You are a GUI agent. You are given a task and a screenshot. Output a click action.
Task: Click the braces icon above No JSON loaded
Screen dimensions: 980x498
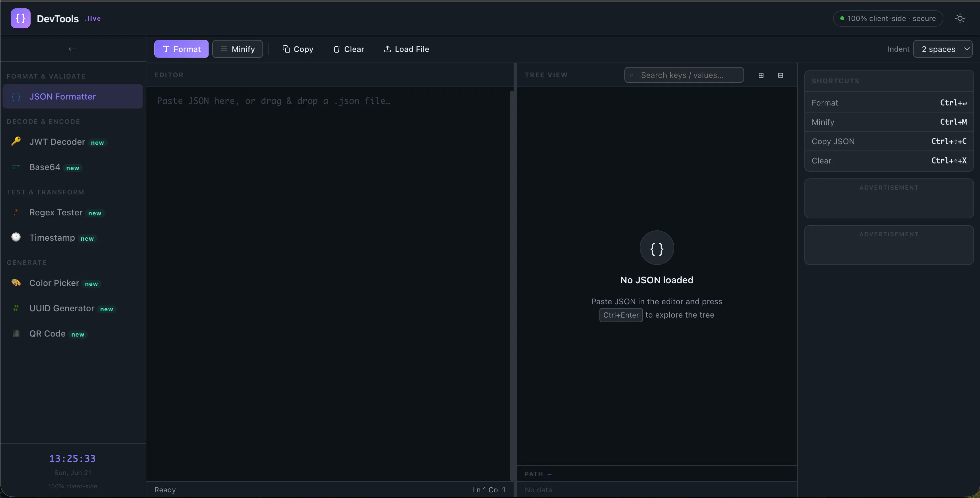point(657,248)
